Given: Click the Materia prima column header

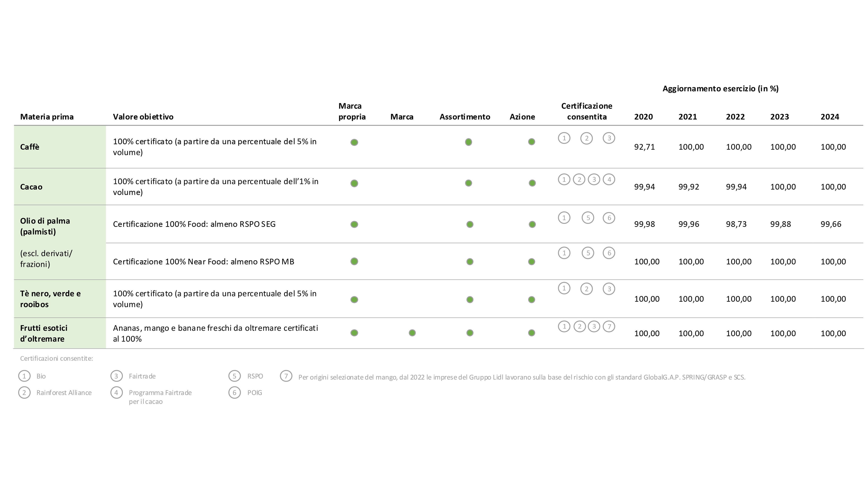Looking at the screenshot, I should (x=47, y=117).
